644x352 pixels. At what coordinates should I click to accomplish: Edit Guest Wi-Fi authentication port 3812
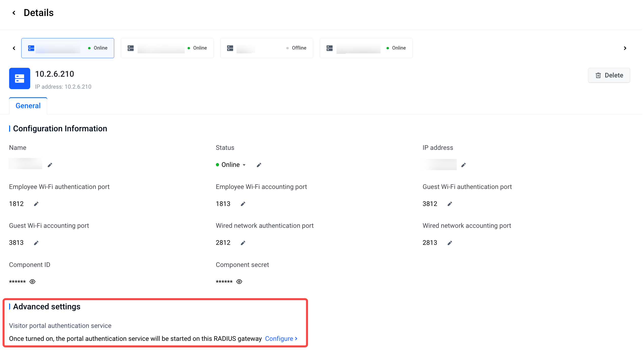point(450,204)
